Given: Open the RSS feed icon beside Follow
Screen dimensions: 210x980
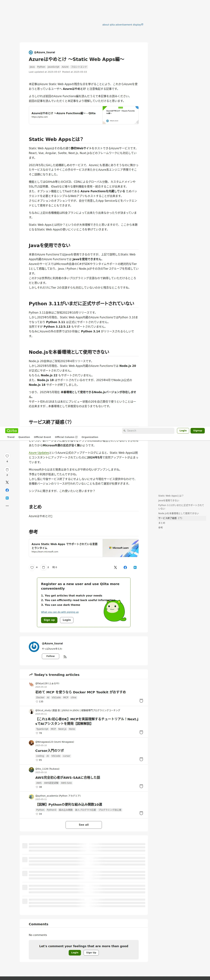Looking at the screenshot, I should click(x=65, y=657).
